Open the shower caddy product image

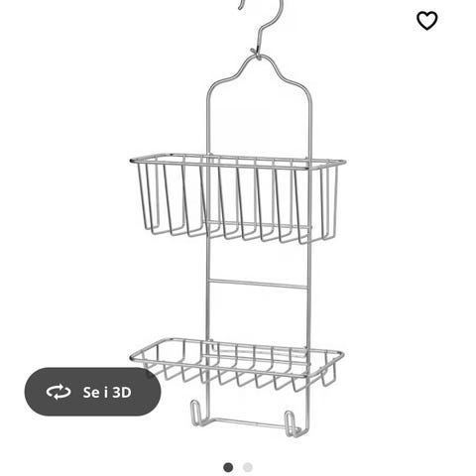(238, 218)
